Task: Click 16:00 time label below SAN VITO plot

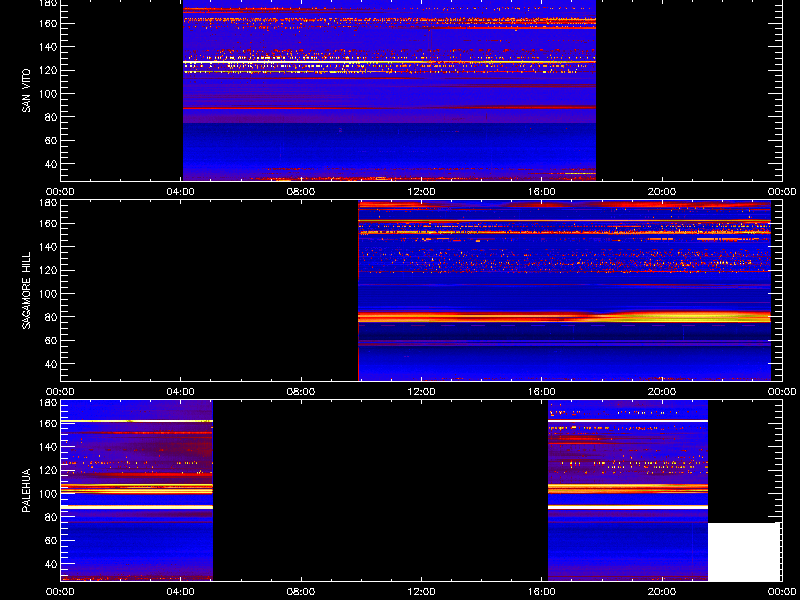Action: (x=542, y=192)
